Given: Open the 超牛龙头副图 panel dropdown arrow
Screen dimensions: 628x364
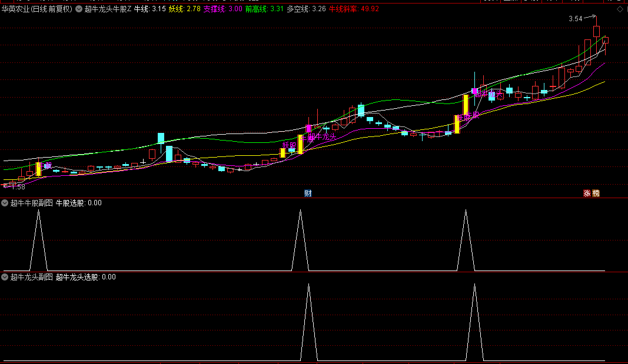Looking at the screenshot, I should 5,277.
